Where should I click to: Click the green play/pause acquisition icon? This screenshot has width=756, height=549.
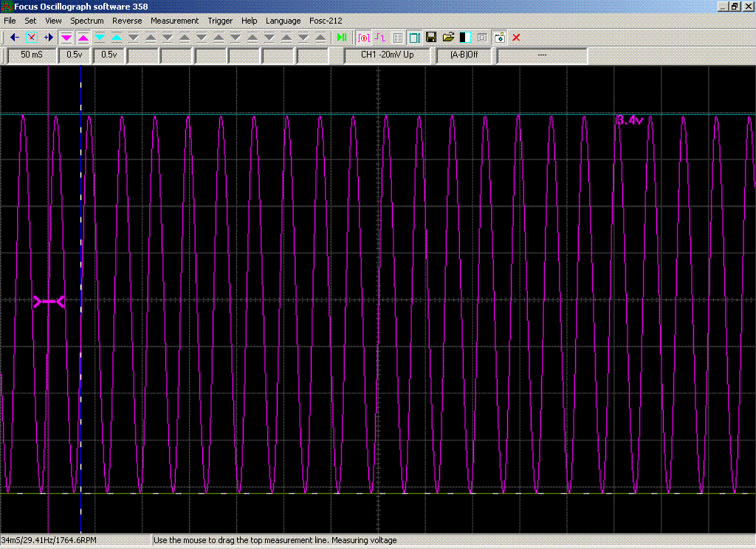click(x=342, y=37)
